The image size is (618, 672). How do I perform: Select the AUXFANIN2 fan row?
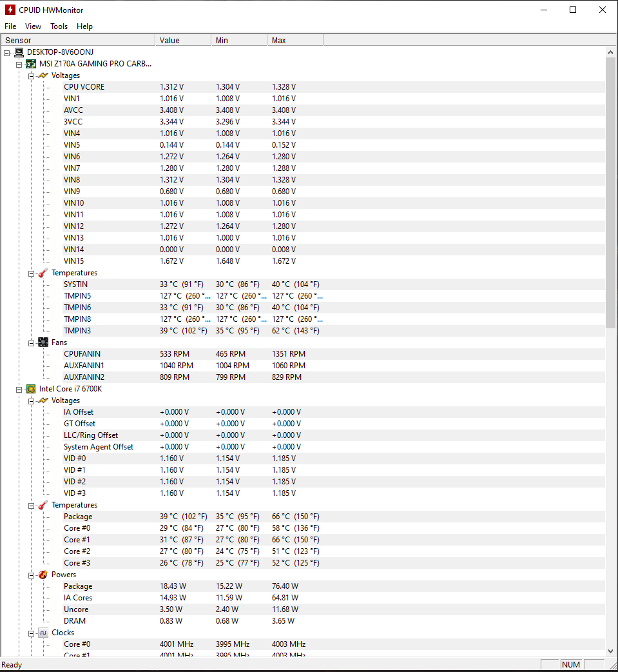pos(334,377)
